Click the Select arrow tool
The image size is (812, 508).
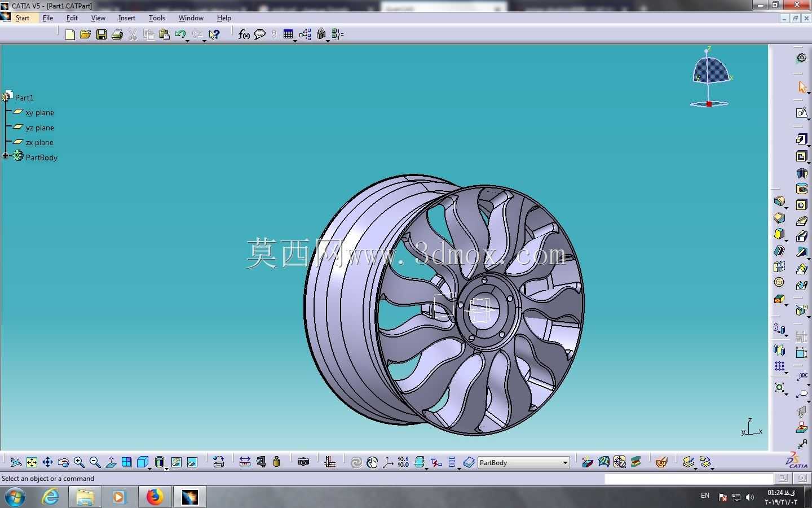pos(801,87)
